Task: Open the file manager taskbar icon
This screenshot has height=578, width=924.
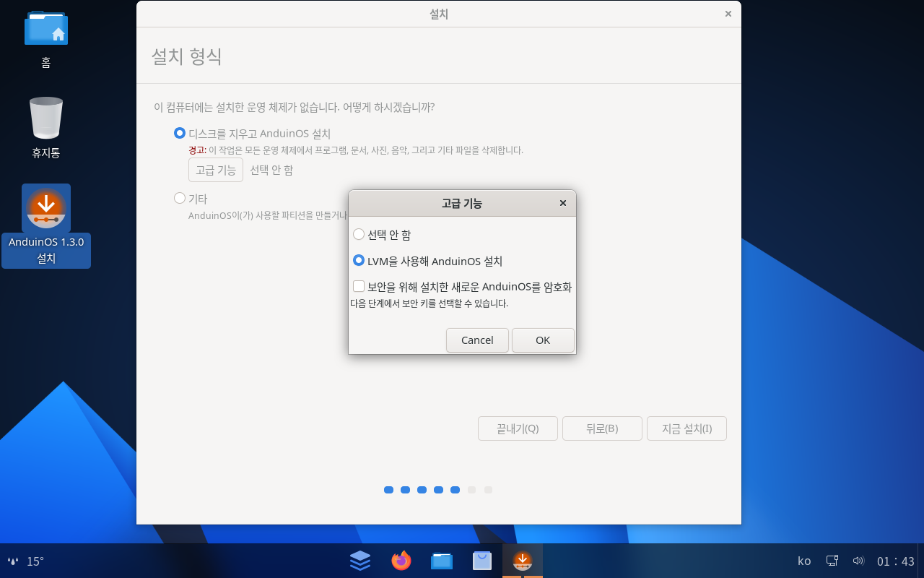Action: [x=442, y=561]
